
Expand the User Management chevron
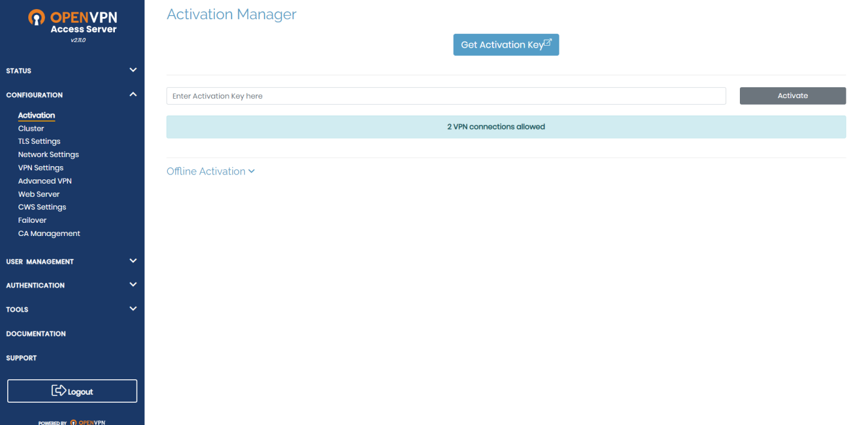[x=133, y=261]
